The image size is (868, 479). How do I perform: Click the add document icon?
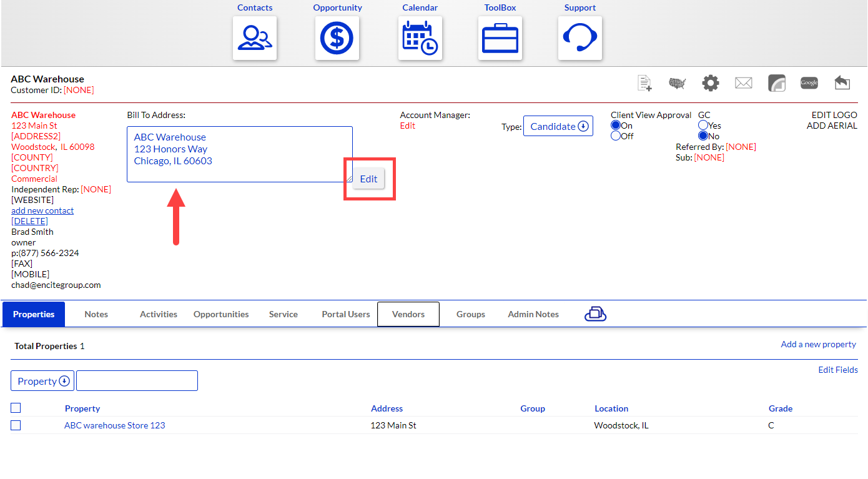point(644,83)
